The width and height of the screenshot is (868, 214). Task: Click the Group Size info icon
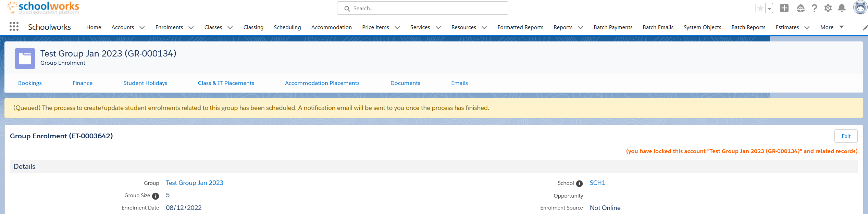(x=156, y=196)
